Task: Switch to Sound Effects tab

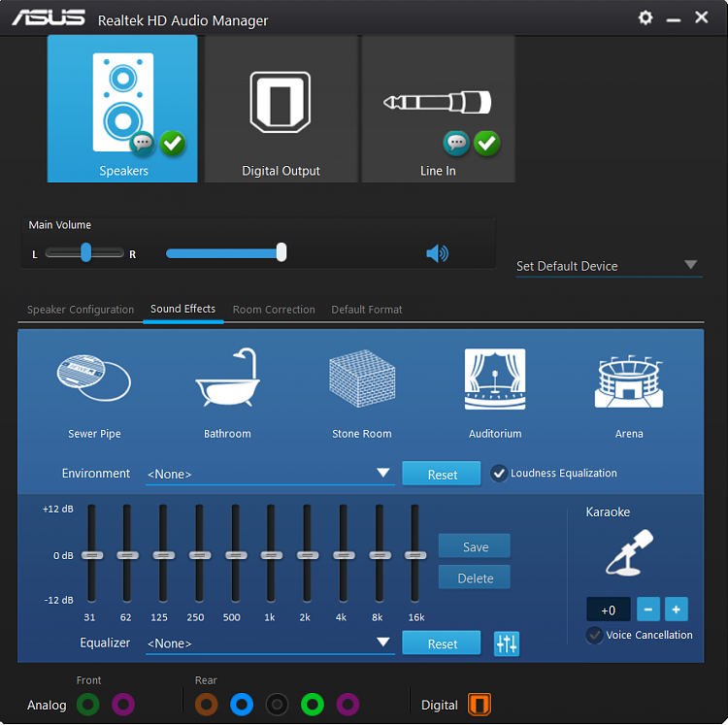Action: (182, 310)
